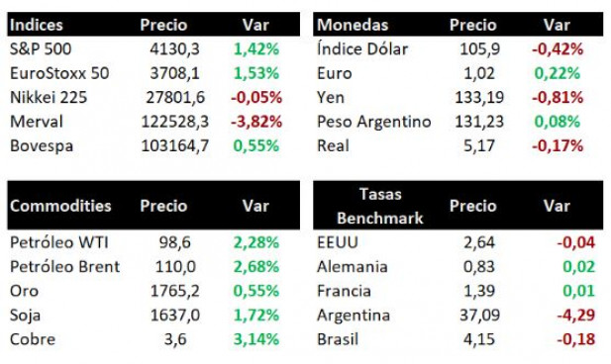Click the EuroStoxx 50 price cell
The width and height of the screenshot is (611, 364).
(175, 73)
